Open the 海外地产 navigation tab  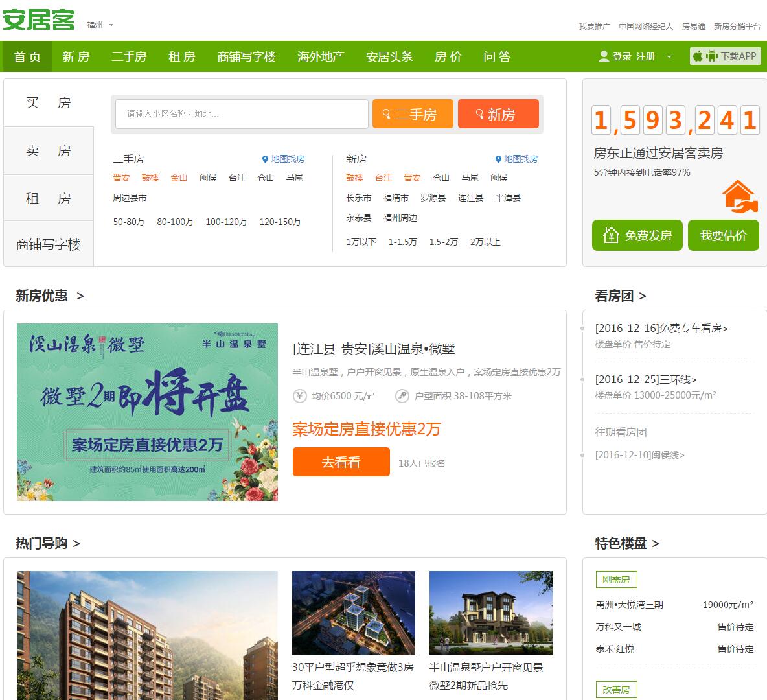(x=321, y=57)
